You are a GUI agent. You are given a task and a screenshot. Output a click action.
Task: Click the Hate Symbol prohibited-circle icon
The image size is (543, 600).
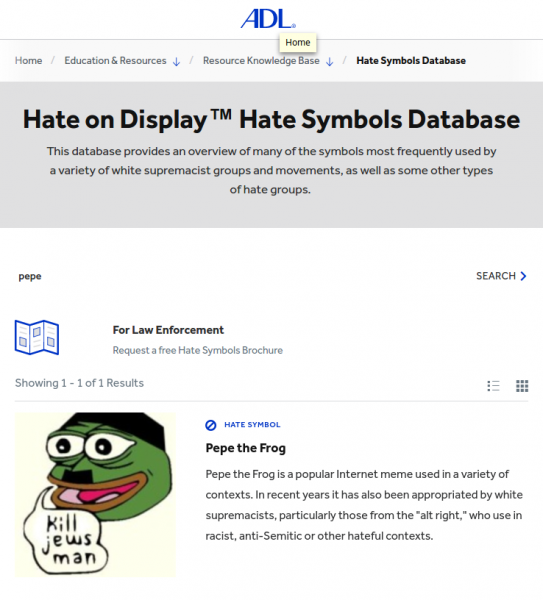pyautogui.click(x=210, y=425)
